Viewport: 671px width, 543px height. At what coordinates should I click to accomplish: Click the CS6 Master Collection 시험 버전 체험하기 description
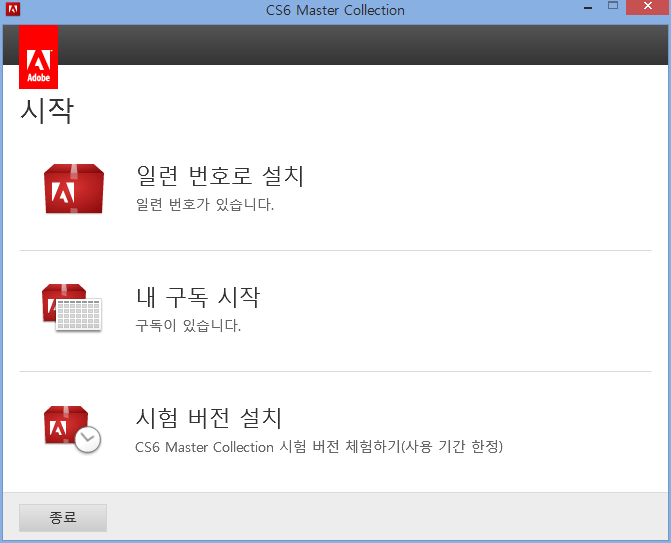click(319, 447)
